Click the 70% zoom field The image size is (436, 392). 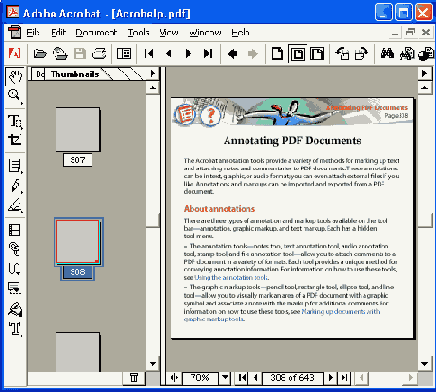[x=200, y=378]
